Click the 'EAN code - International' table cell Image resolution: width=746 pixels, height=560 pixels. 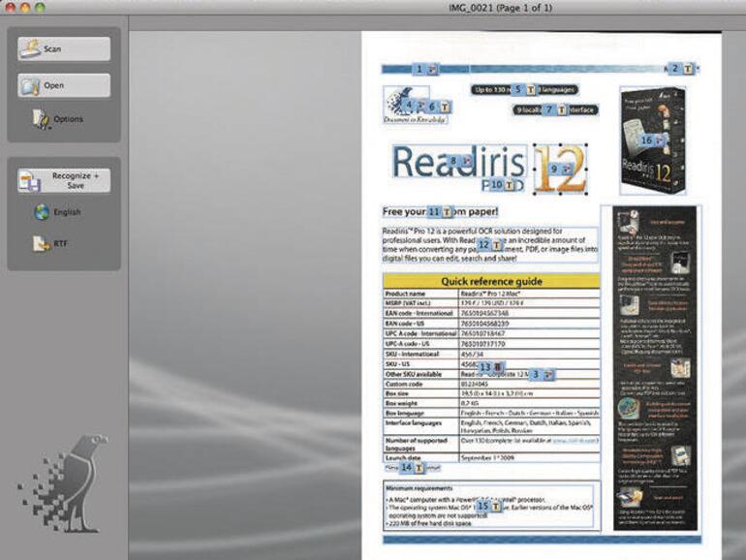(420, 314)
